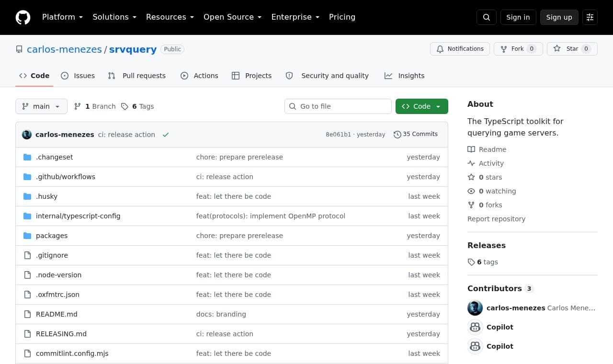This screenshot has width=613, height=364.
Task: Open the Activity pulse link
Action: pos(486,163)
